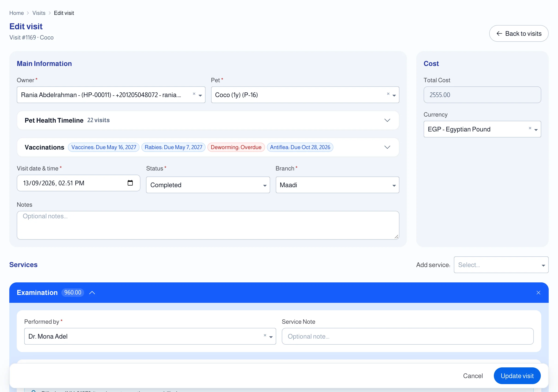Open the calendar picker for visit date

pos(130,183)
